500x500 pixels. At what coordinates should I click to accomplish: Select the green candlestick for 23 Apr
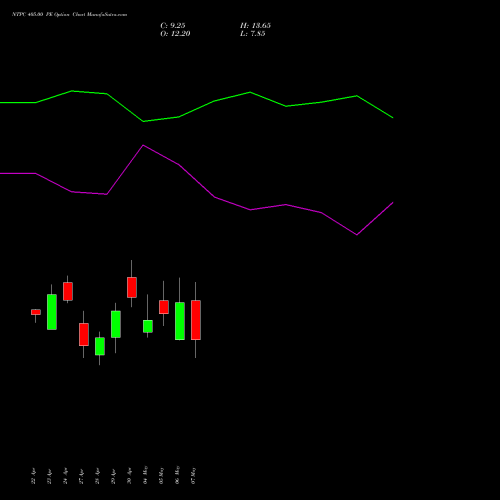click(x=52, y=312)
